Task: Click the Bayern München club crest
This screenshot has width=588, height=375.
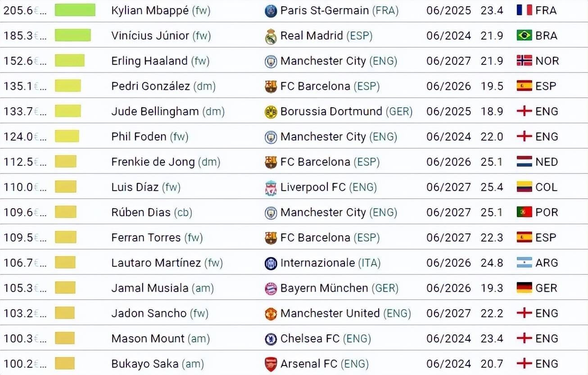Action: click(x=271, y=288)
